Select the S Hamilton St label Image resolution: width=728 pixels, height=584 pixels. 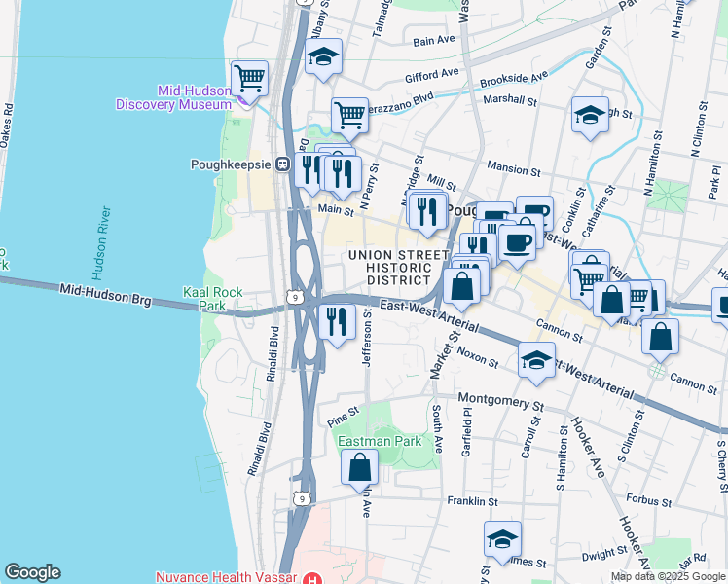563,458
